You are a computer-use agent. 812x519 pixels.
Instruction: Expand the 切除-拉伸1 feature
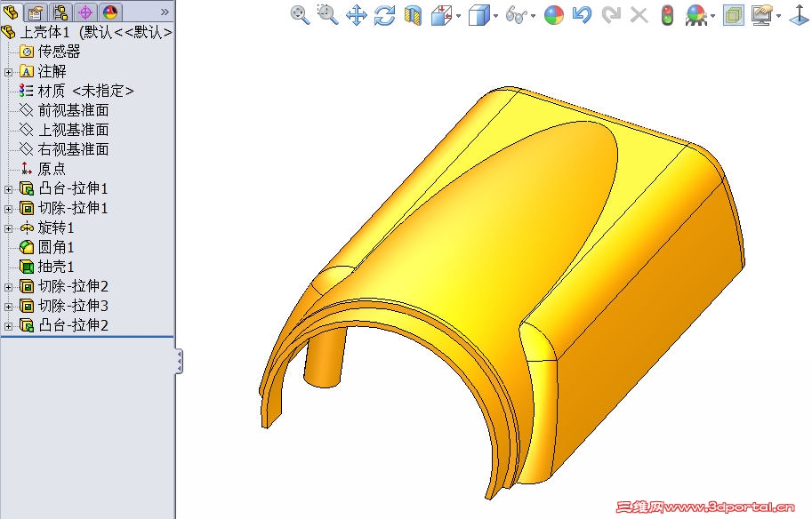click(x=8, y=209)
